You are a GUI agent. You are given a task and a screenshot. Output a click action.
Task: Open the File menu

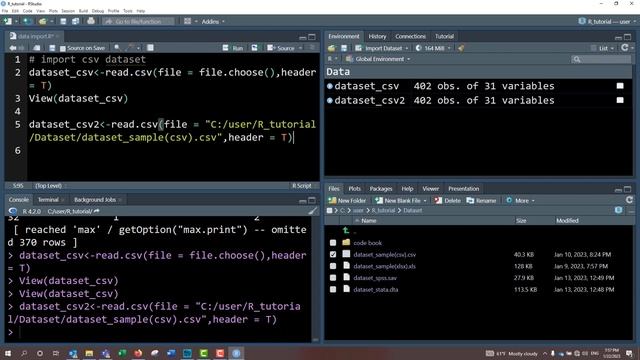tap(5, 11)
